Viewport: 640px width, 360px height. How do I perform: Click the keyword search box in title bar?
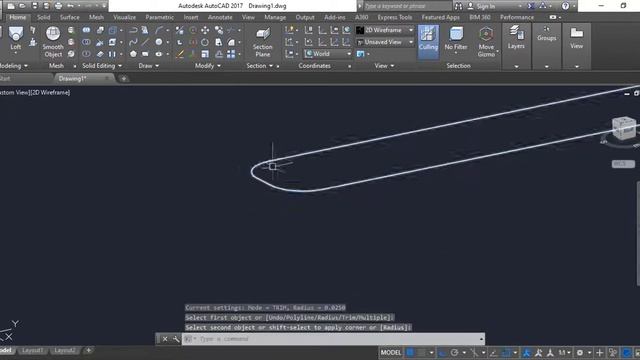pyautogui.click(x=407, y=6)
